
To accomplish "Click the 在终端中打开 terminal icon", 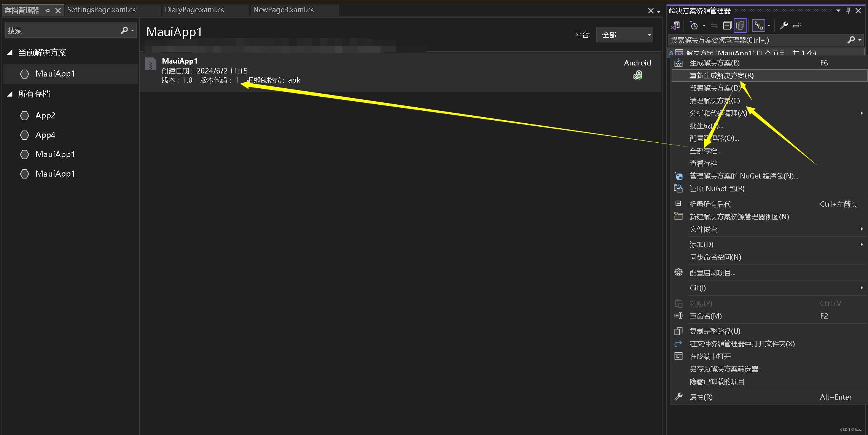I will pos(678,356).
